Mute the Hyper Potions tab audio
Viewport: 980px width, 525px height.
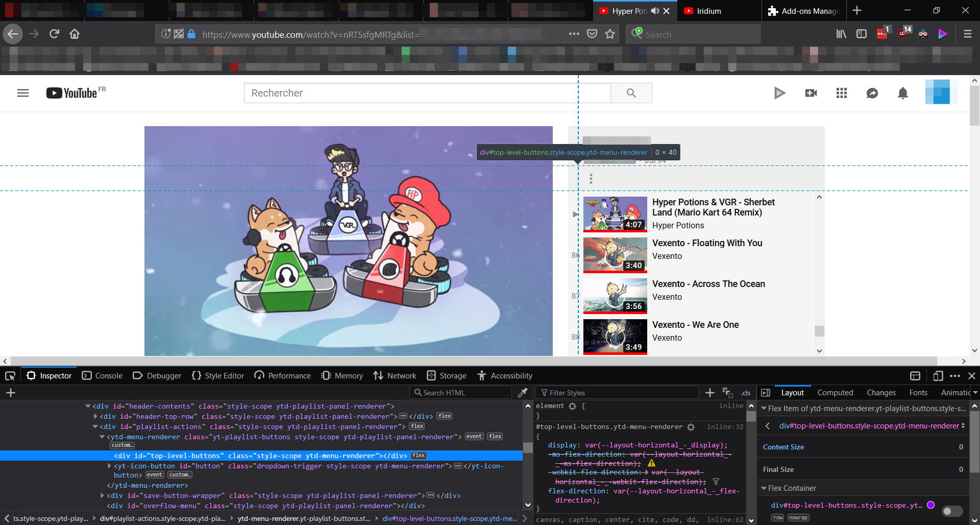(x=655, y=11)
